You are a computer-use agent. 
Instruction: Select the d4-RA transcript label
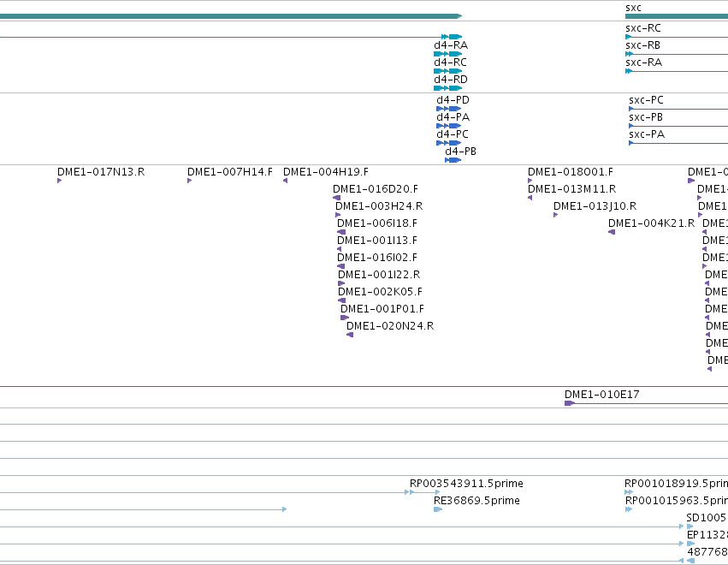[x=451, y=45]
